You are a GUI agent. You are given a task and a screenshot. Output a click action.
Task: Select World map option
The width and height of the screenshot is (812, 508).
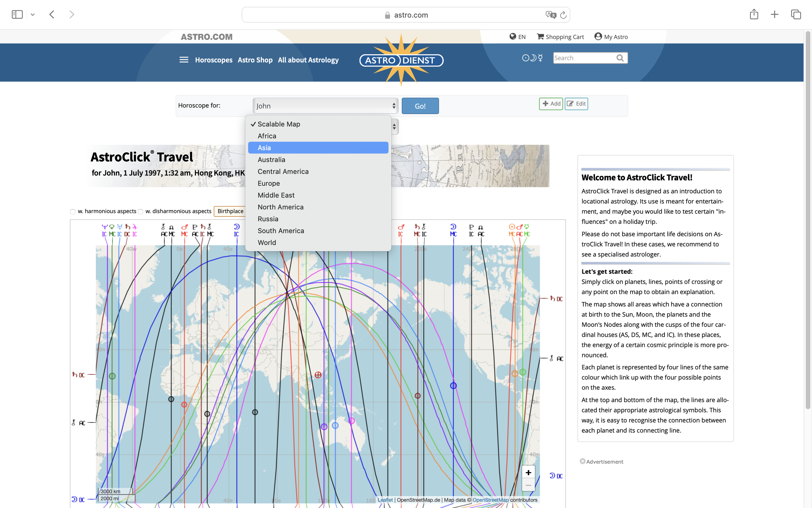coord(318,242)
